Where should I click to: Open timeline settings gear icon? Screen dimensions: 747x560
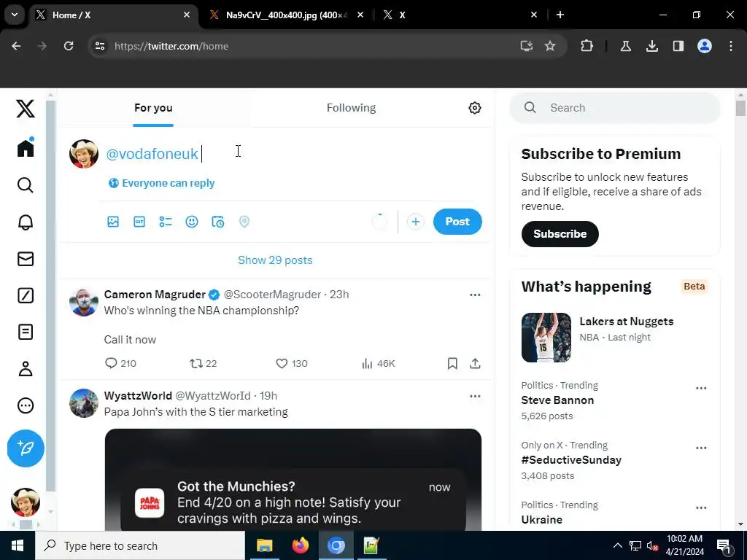coord(474,108)
